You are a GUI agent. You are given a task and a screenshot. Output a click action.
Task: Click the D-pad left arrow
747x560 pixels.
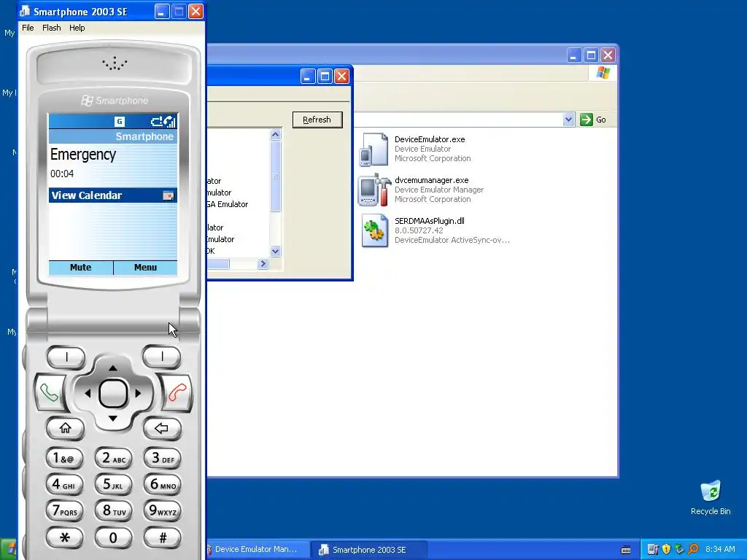click(x=88, y=393)
